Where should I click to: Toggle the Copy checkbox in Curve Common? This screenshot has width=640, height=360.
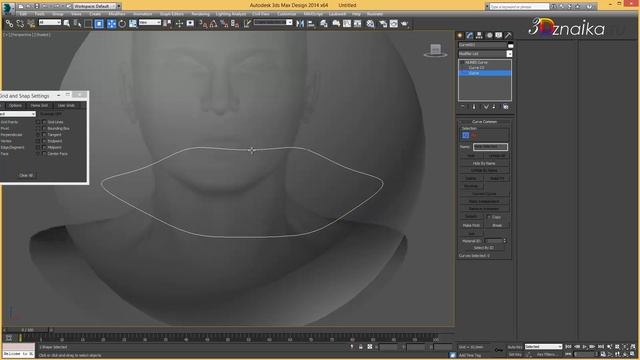pyautogui.click(x=489, y=217)
